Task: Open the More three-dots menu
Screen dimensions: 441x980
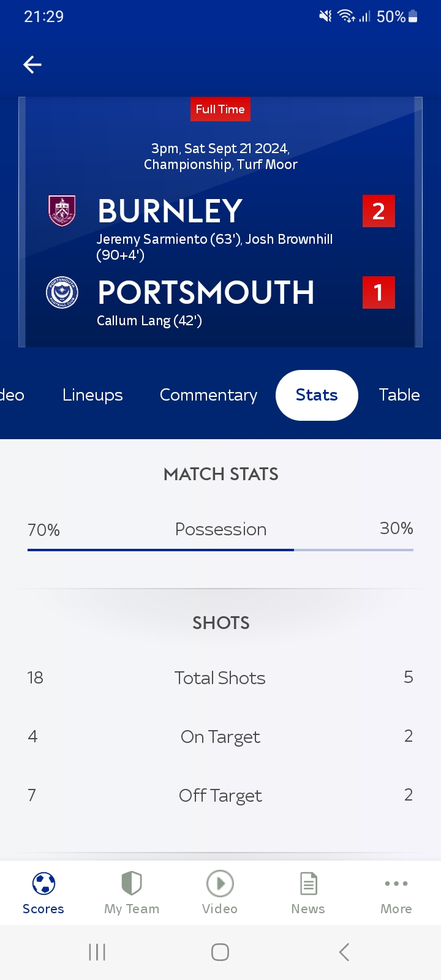Action: point(396,884)
